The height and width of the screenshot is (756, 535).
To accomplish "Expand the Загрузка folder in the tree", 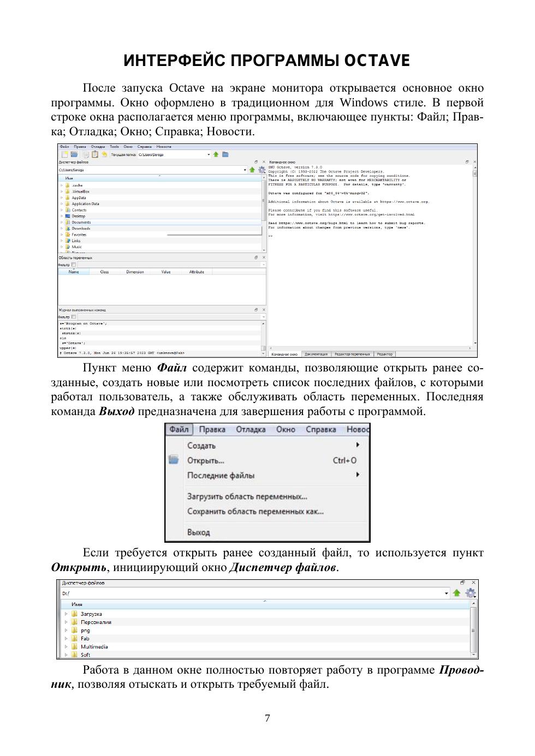I will (67, 614).
